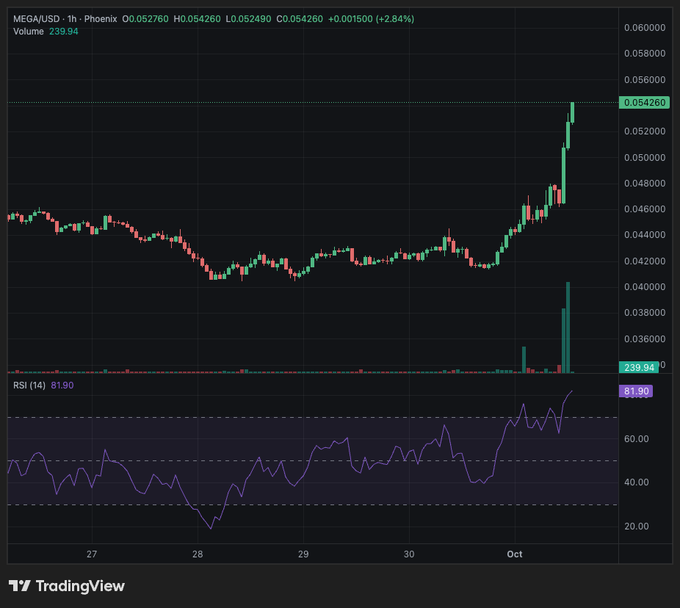
Task: Click the purple RSI value tag 81.90
Action: pyautogui.click(x=636, y=391)
